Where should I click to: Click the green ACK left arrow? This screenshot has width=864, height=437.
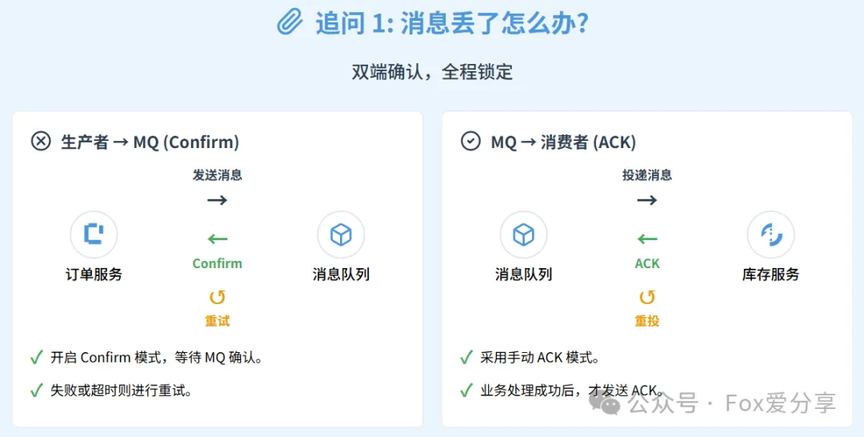click(x=647, y=239)
